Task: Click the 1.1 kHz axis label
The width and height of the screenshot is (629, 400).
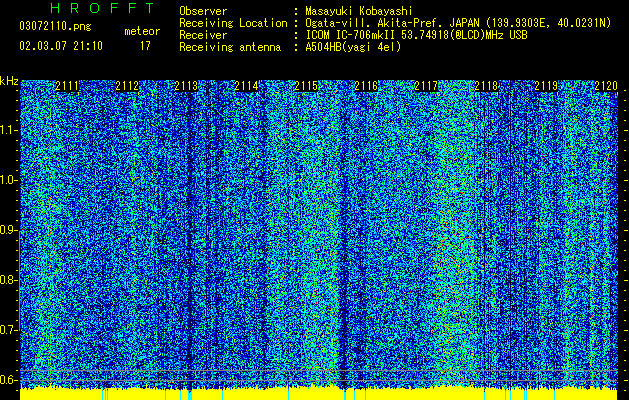Action: (x=8, y=130)
